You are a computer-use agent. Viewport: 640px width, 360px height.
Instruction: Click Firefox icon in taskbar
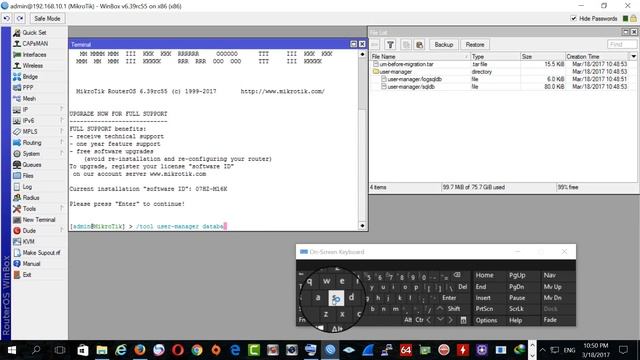coord(140,350)
